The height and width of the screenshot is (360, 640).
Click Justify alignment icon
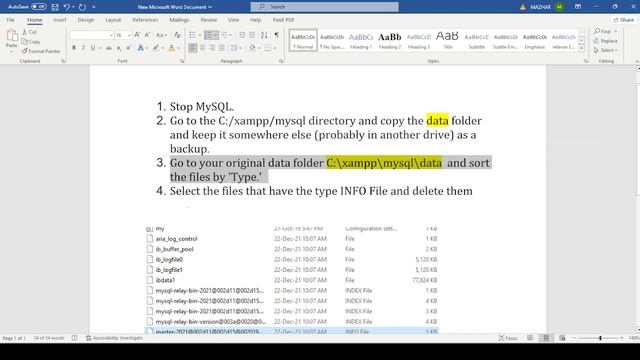(x=222, y=48)
